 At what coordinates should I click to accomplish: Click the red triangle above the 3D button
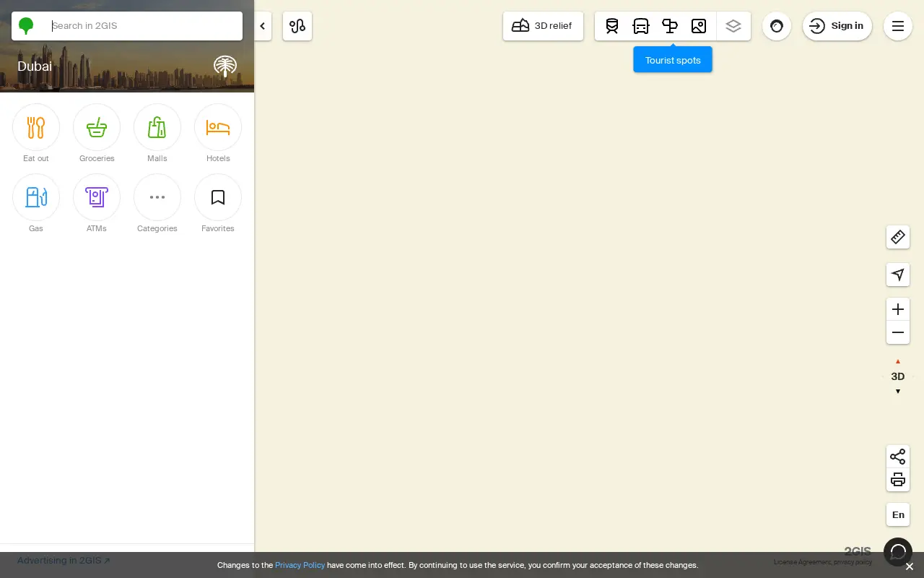(x=898, y=361)
